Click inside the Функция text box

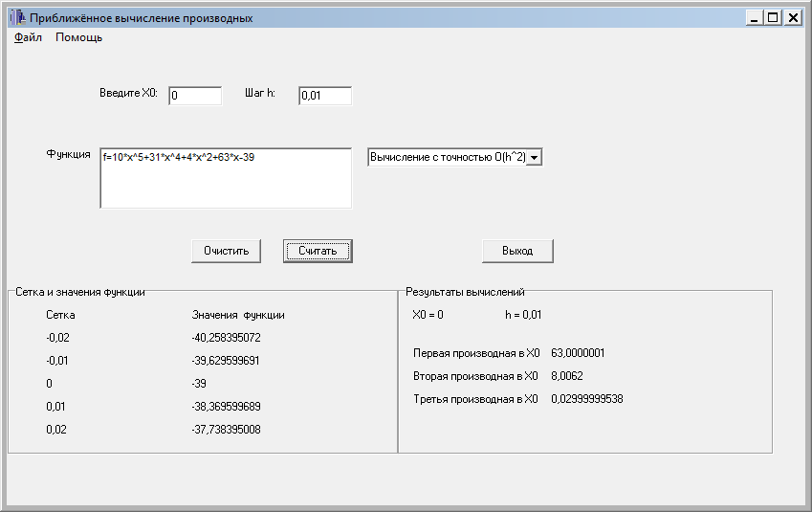point(226,178)
